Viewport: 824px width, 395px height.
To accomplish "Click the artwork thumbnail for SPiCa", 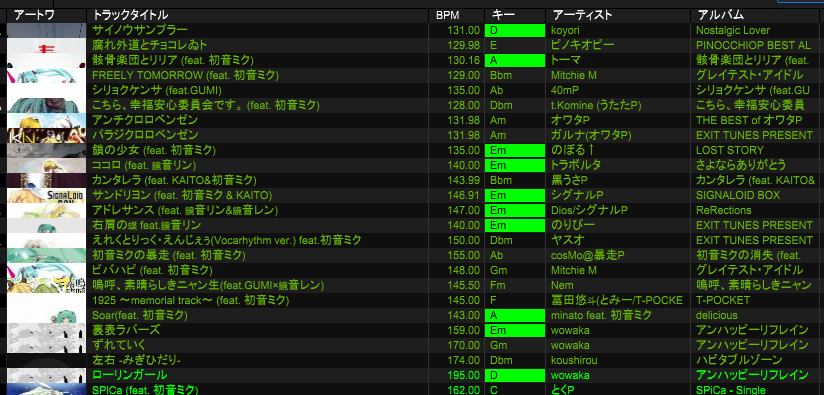I will click(x=46, y=389).
